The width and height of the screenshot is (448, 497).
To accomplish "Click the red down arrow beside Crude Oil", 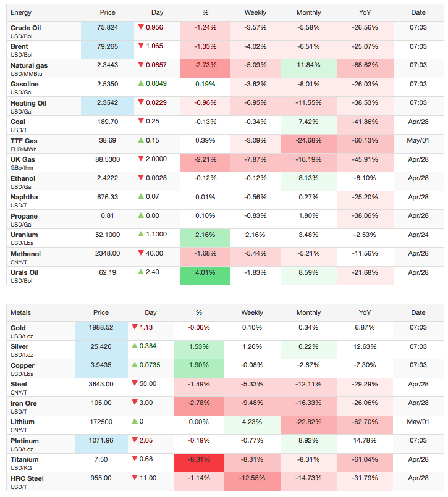I will pyautogui.click(x=141, y=27).
